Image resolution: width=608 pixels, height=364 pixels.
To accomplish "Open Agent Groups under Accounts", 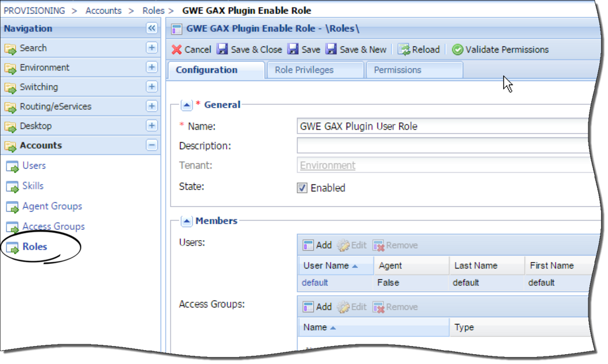I will pyautogui.click(x=52, y=206).
